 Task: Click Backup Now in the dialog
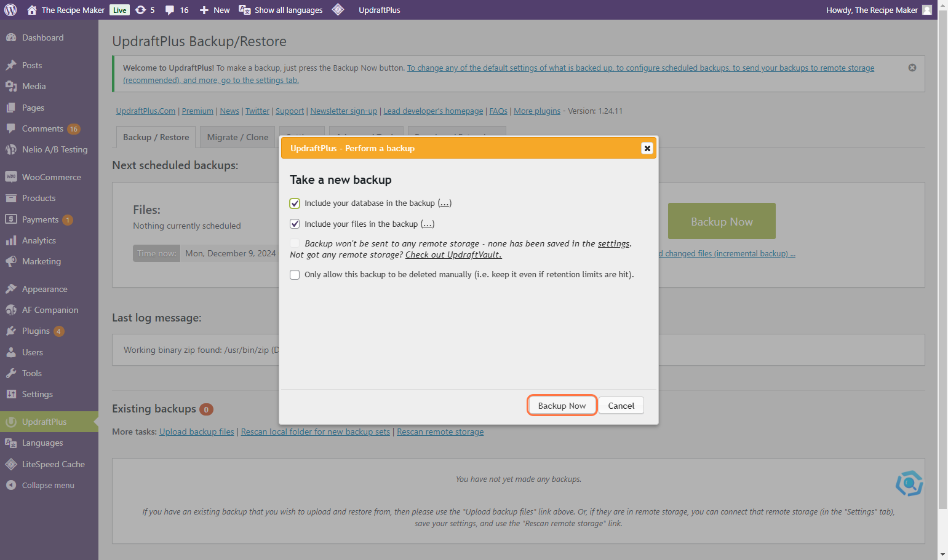tap(562, 406)
